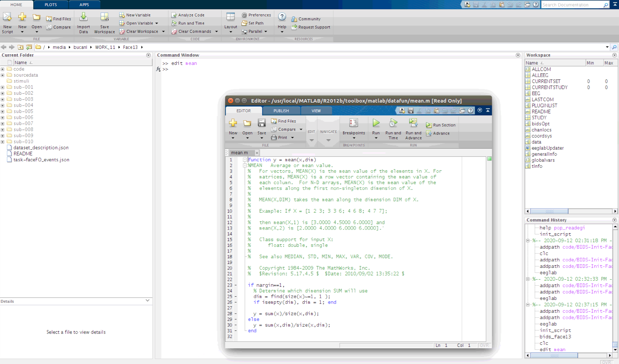Open the Clear Commands dropdown arrow
The height and width of the screenshot is (364, 619).
[216, 31]
